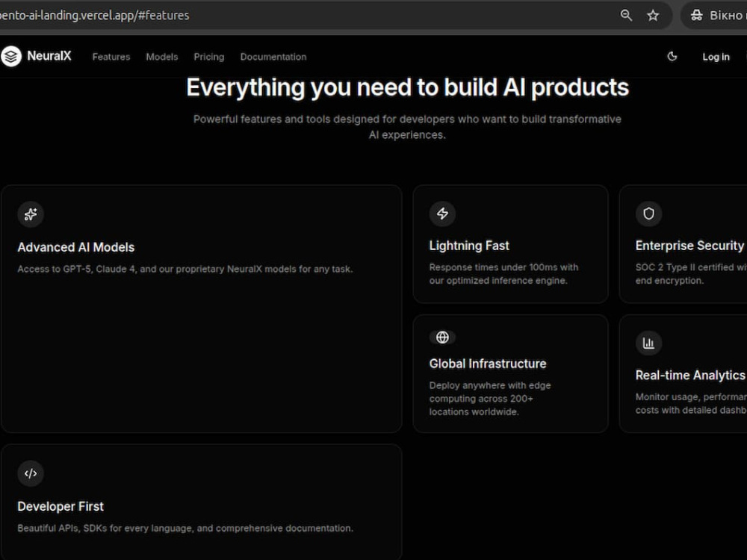The height and width of the screenshot is (560, 747).
Task: Click the lightning bolt icon in Lightning Fast
Action: point(442,214)
